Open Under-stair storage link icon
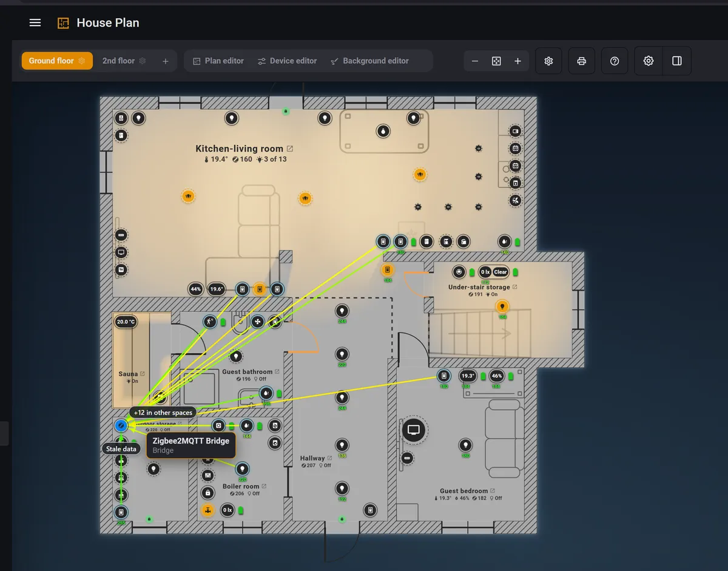 515,287
